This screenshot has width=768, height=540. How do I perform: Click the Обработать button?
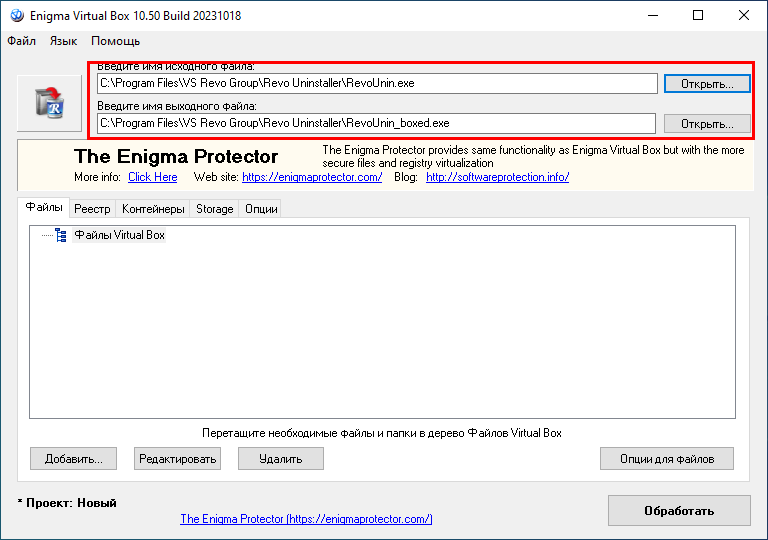(679, 511)
